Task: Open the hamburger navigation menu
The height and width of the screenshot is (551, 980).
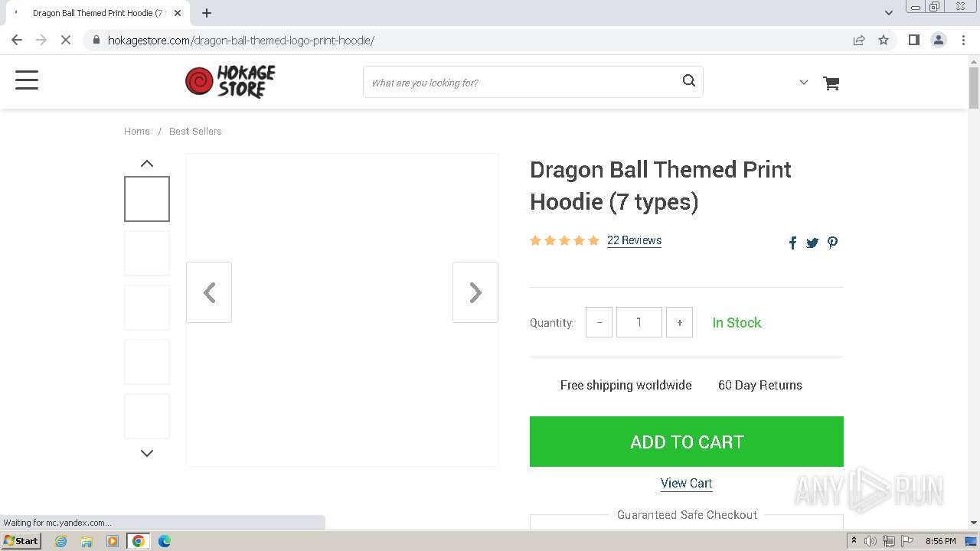Action: tap(27, 80)
